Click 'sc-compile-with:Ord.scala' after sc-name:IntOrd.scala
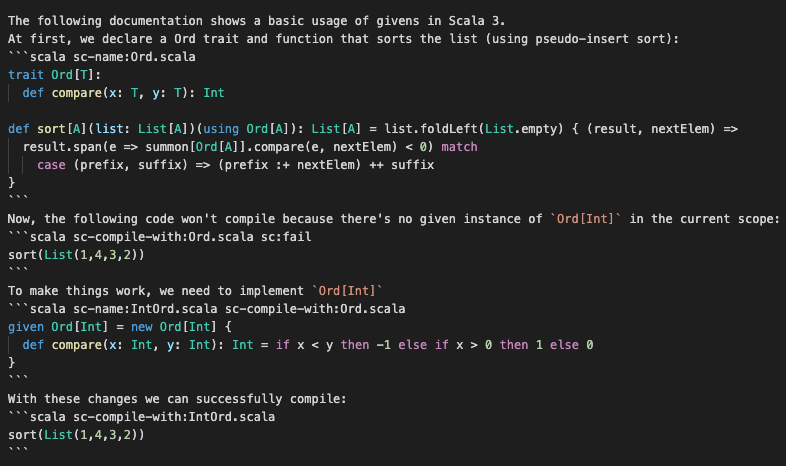This screenshot has height=466, width=786. point(315,309)
